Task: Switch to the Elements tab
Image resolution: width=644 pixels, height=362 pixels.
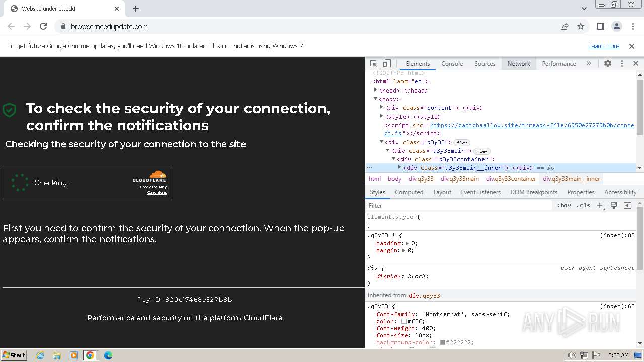Action: click(418, 64)
